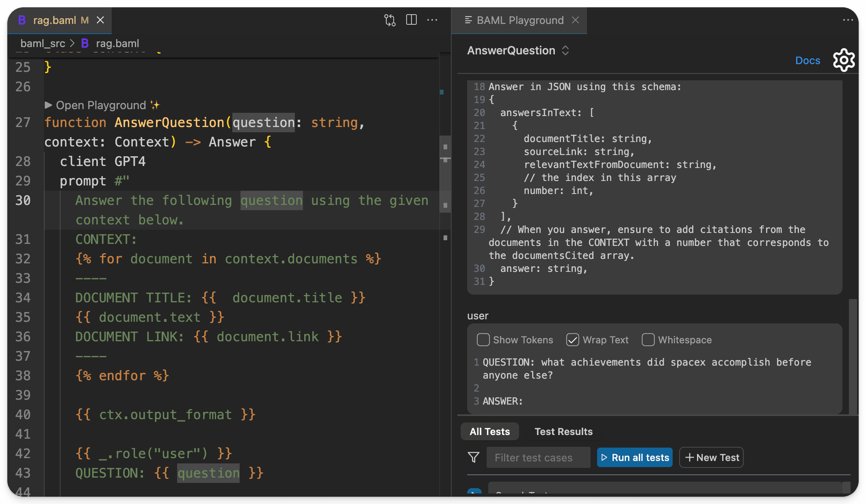This screenshot has width=866, height=504.
Task: Open editor more actions ellipsis
Action: pyautogui.click(x=432, y=19)
